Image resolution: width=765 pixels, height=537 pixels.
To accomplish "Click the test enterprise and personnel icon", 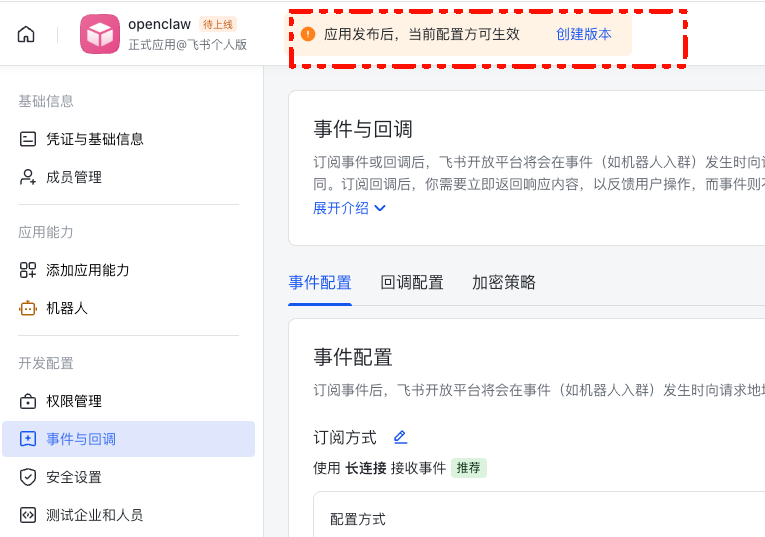I will (28, 515).
